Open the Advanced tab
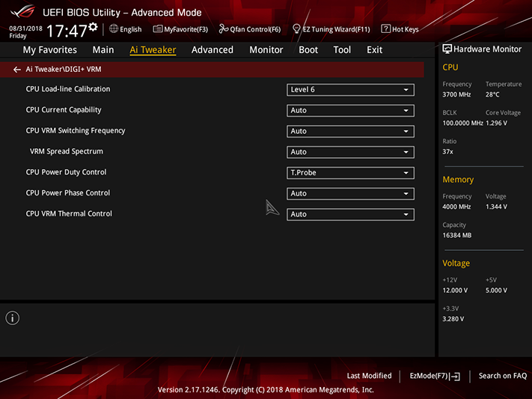532x399 pixels. [213, 50]
